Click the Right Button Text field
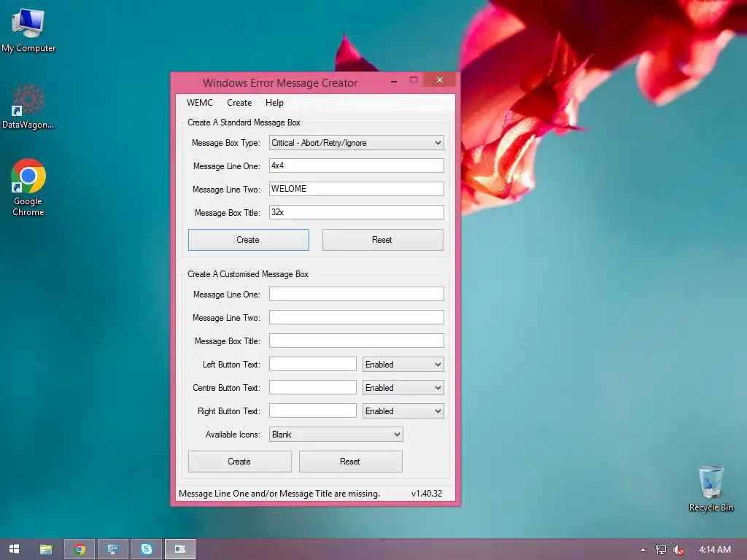 pyautogui.click(x=312, y=411)
